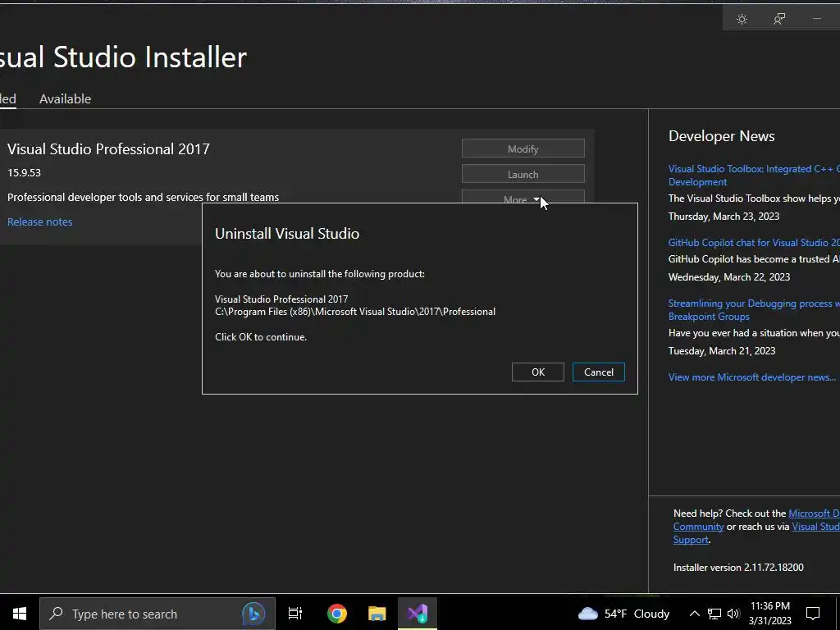
Task: Open the send feedback icon
Action: (x=779, y=20)
